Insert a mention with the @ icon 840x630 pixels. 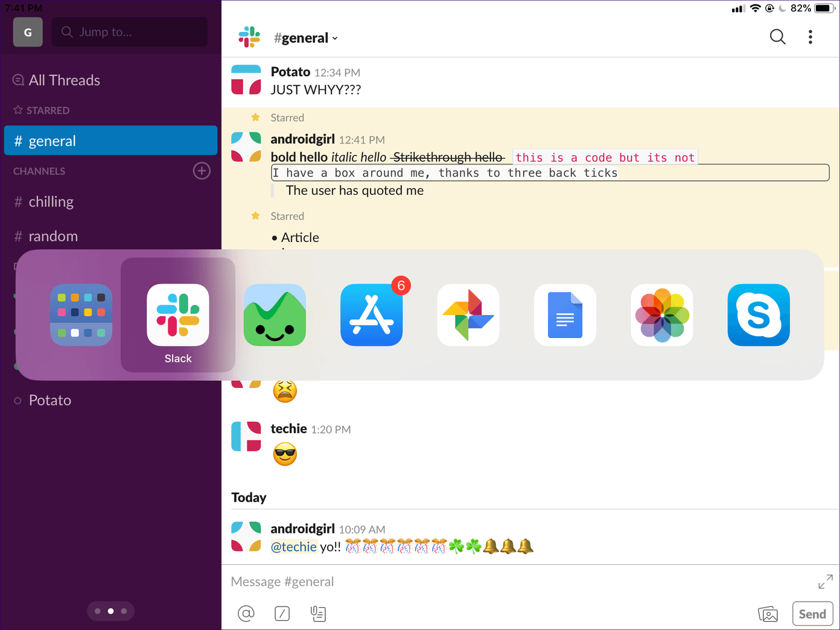(x=246, y=614)
